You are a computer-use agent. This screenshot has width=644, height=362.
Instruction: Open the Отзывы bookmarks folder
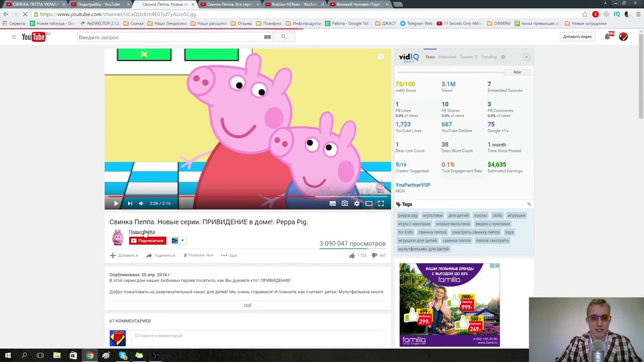click(x=242, y=23)
